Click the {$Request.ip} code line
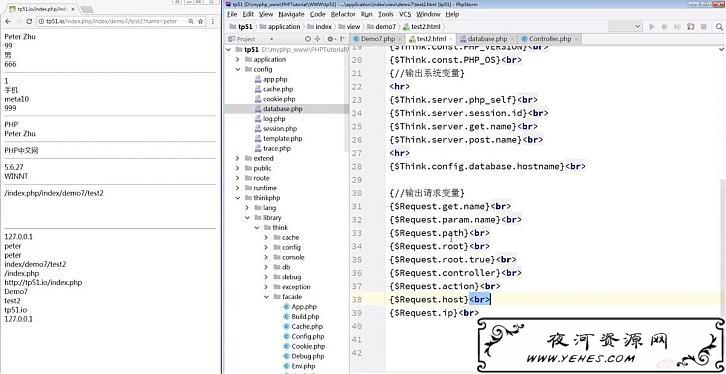 click(x=434, y=313)
